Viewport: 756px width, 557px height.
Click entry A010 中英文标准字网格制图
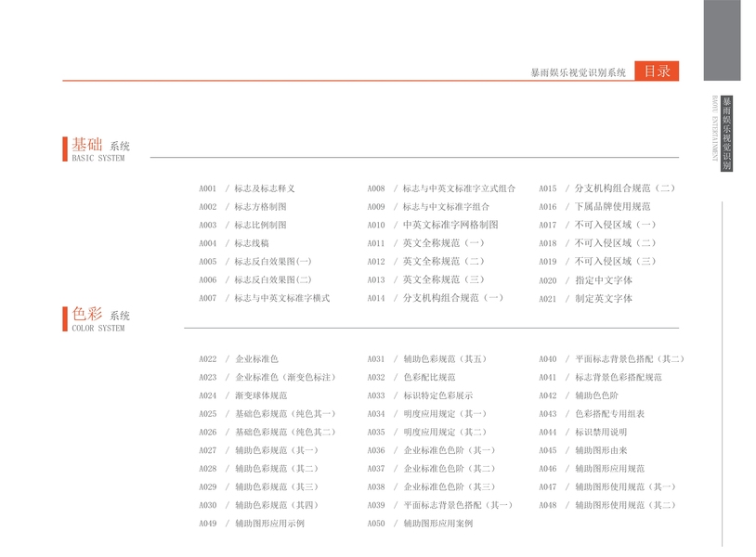pos(433,225)
